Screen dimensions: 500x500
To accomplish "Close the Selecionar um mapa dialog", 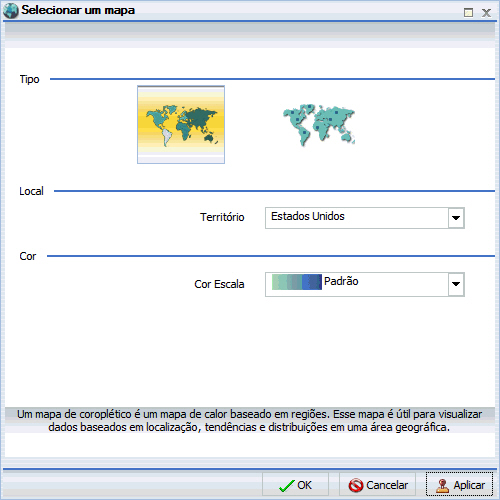I will (x=486, y=13).
